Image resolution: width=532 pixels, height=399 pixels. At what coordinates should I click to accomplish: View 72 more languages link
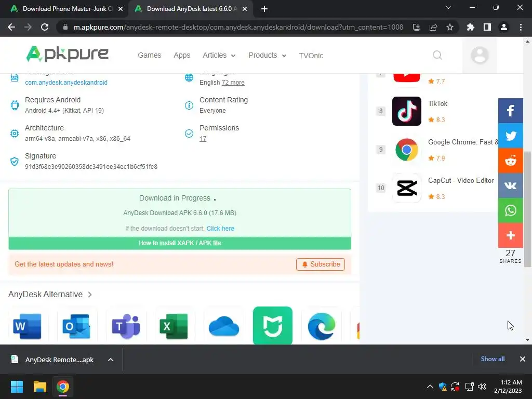(233, 83)
